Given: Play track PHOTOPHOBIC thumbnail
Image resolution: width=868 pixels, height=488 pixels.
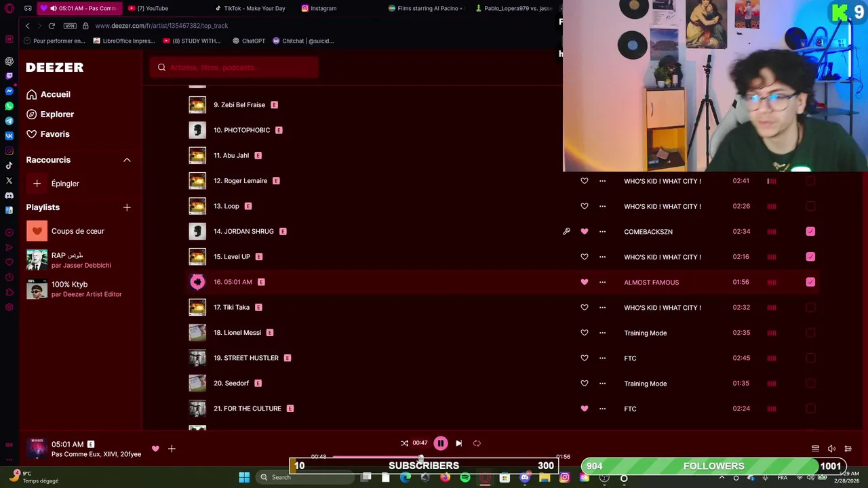Looking at the screenshot, I should (197, 130).
